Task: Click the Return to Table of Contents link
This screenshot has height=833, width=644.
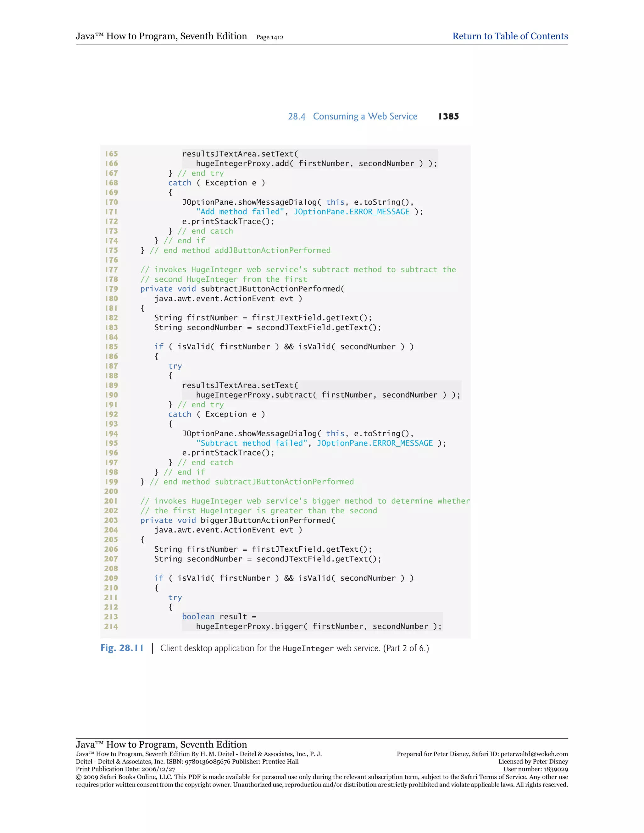Action: pos(510,36)
